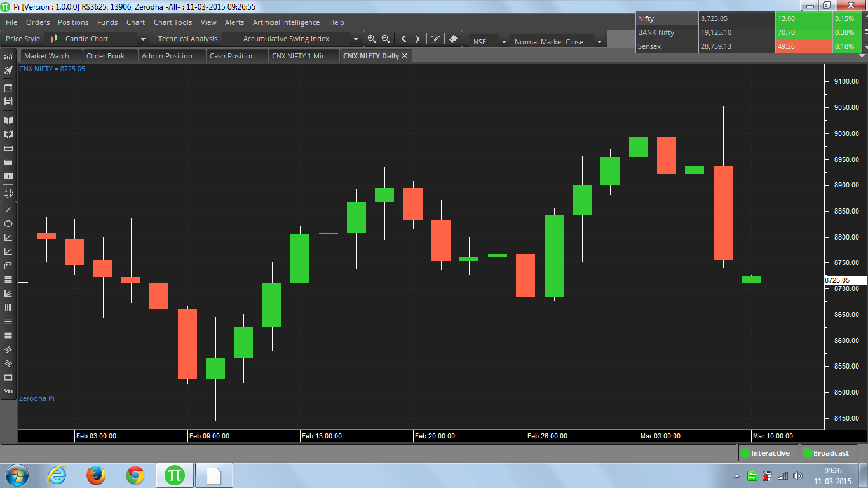This screenshot has width=868, height=488.
Task: Select the vertical bars tool icon
Action: click(x=8, y=308)
